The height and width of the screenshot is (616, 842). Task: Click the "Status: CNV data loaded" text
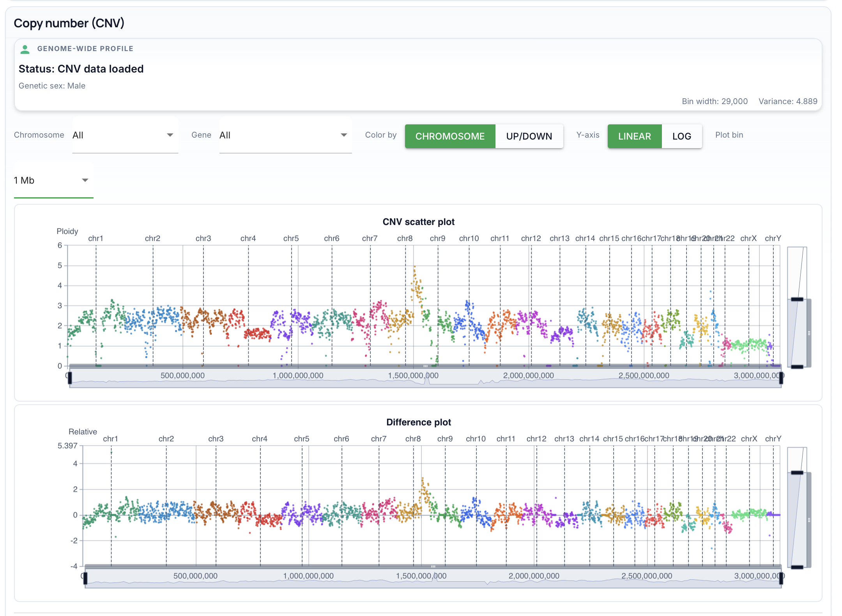click(81, 69)
